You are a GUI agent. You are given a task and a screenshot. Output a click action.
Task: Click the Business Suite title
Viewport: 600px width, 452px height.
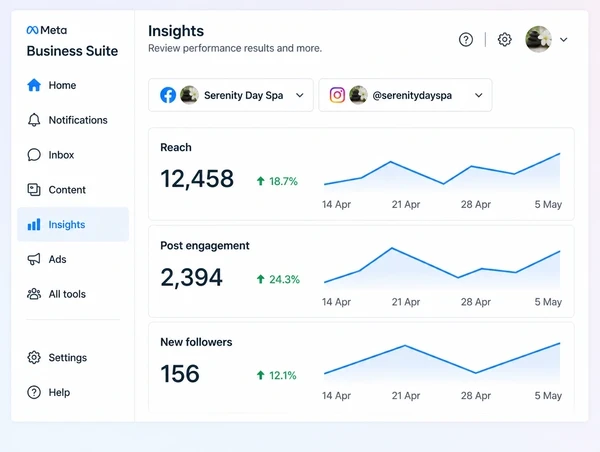(x=72, y=51)
